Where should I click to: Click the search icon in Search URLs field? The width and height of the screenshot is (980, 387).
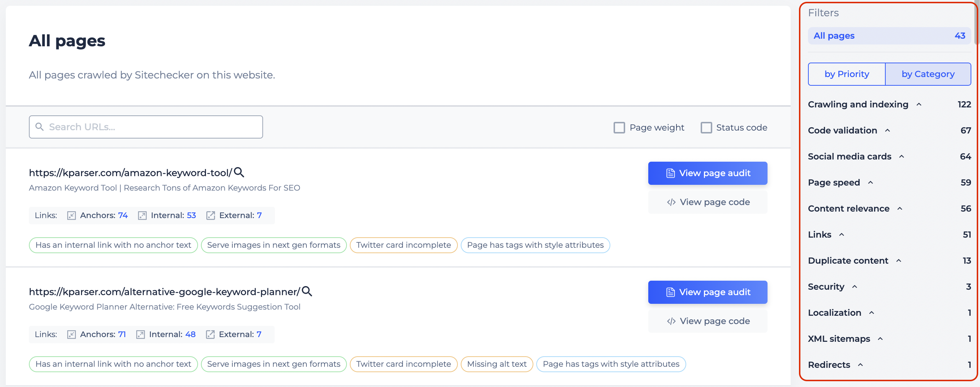click(39, 127)
